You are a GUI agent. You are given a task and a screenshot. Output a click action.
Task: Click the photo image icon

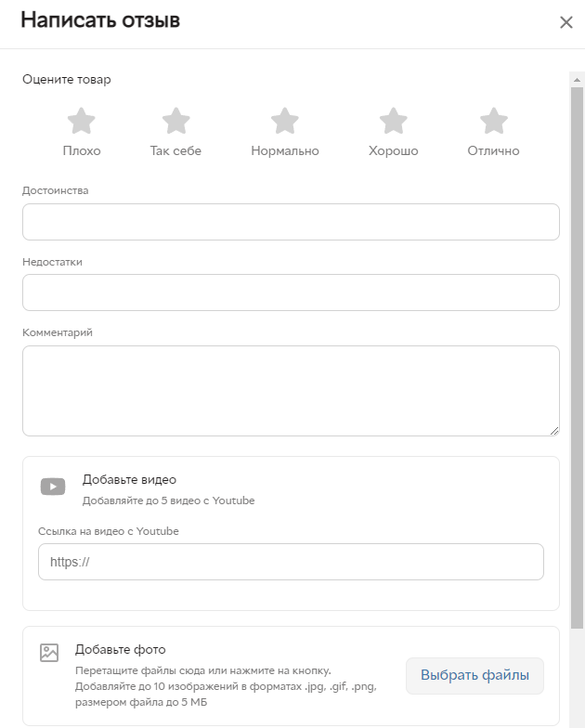pos(49,652)
